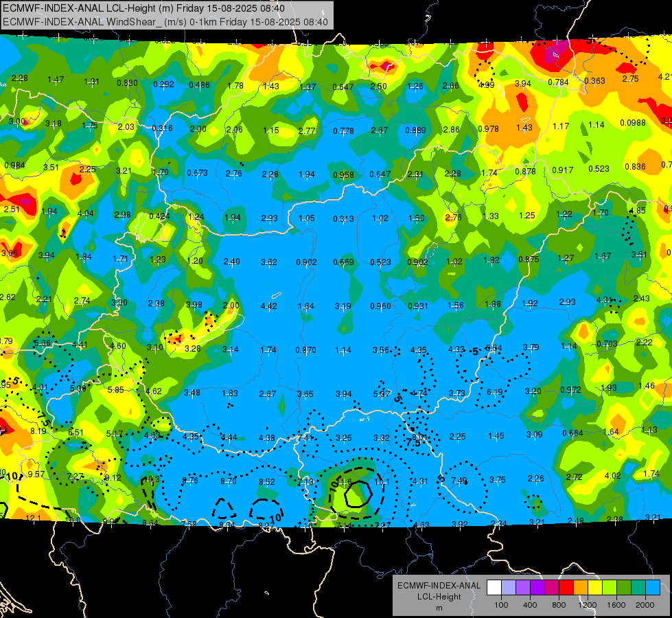Click the LCL-Height label inside the legend box
Viewport: 672px width, 618px height.
[x=439, y=597]
